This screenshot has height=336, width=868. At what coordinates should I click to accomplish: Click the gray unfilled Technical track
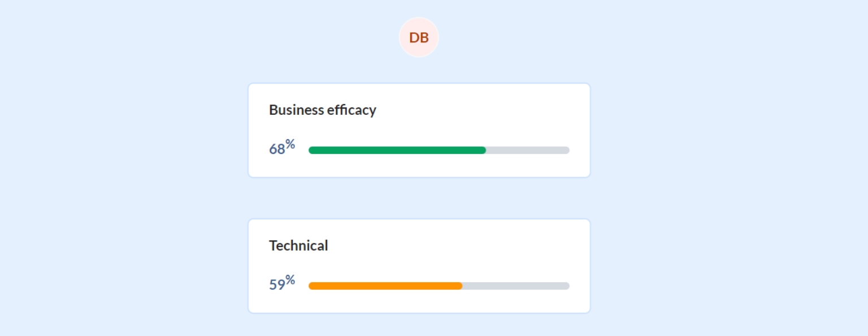coord(514,286)
